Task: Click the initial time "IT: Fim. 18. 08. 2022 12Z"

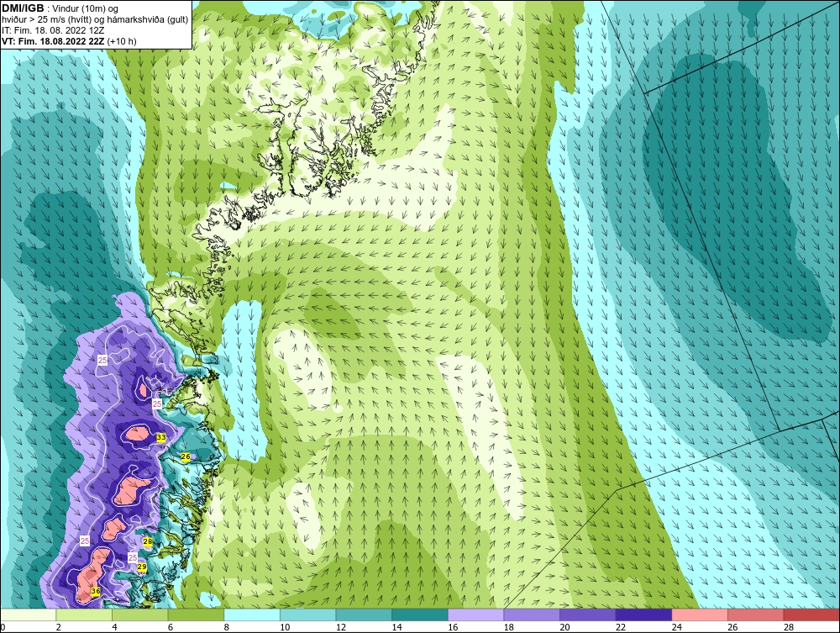Action: point(53,30)
